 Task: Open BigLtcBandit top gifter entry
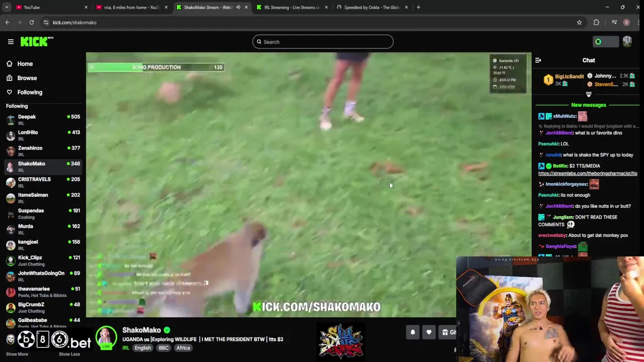tap(564, 80)
